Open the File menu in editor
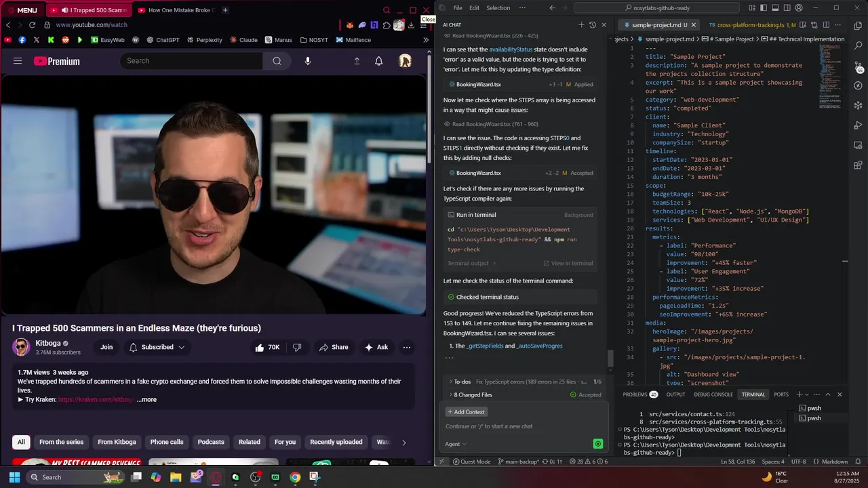The width and height of the screenshot is (868, 488). point(458,8)
